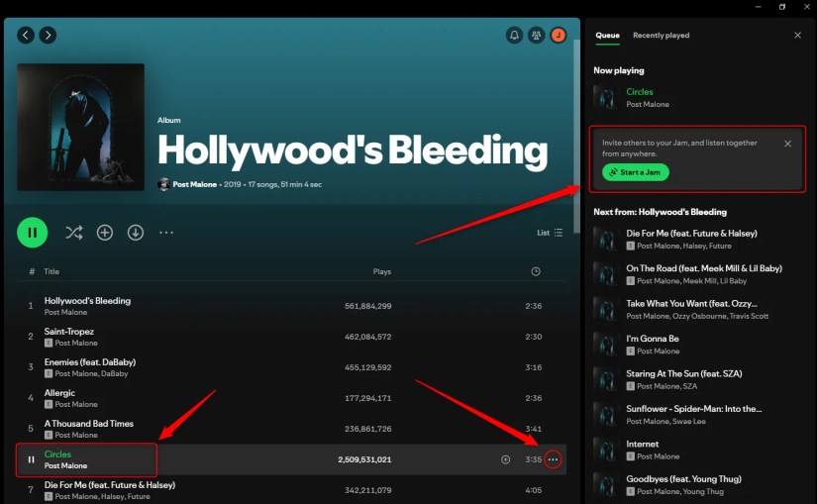Viewport: 817px width, 504px height.
Task: Select the Saint-Tropez track
Action: pos(69,332)
